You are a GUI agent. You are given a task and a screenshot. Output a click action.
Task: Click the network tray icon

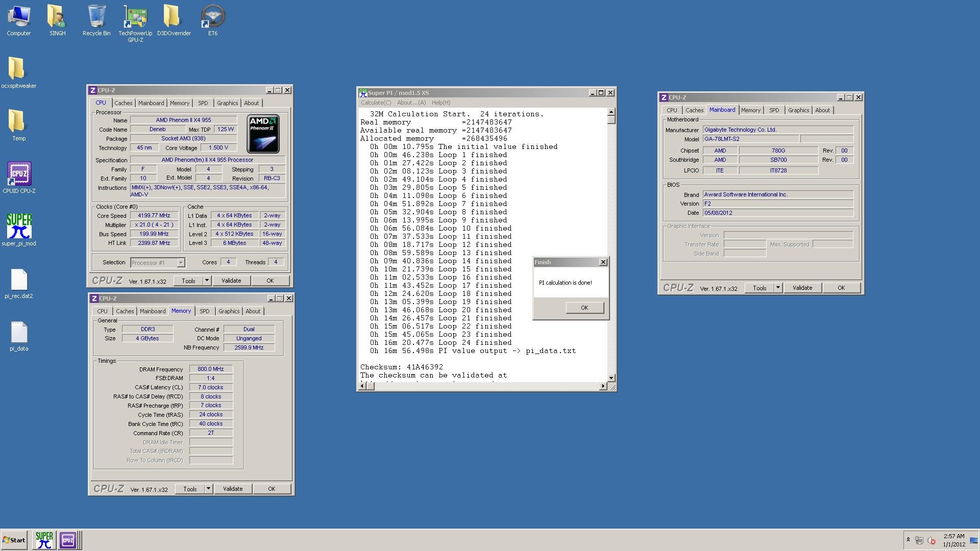(x=919, y=540)
